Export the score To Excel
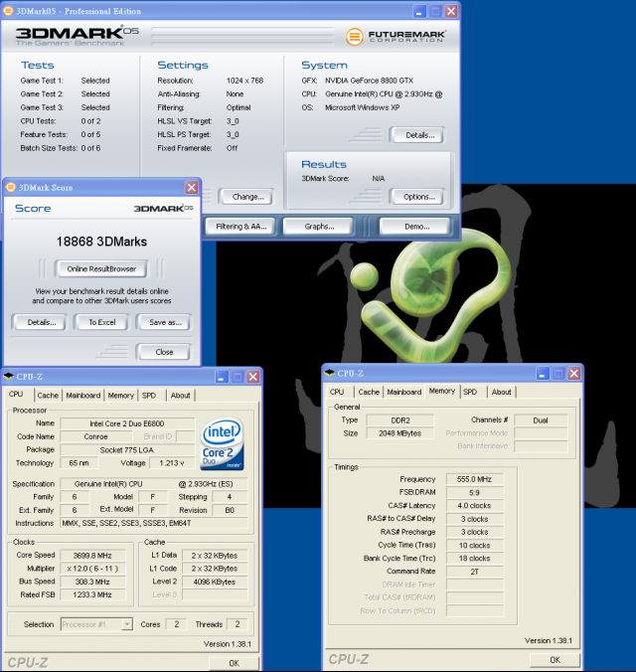The image size is (636, 672). point(101,322)
